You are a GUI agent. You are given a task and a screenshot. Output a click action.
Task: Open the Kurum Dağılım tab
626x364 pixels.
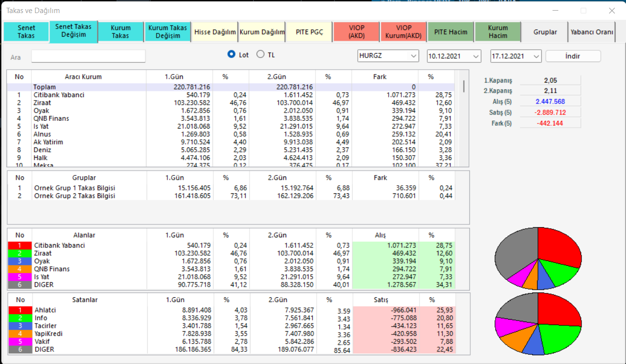(x=262, y=32)
